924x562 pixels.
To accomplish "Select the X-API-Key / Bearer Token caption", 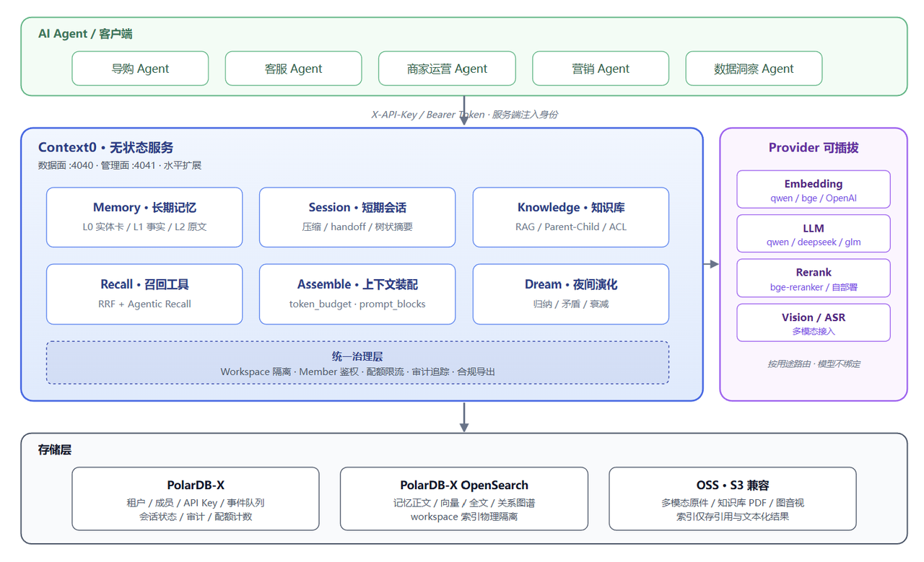I will (x=464, y=114).
